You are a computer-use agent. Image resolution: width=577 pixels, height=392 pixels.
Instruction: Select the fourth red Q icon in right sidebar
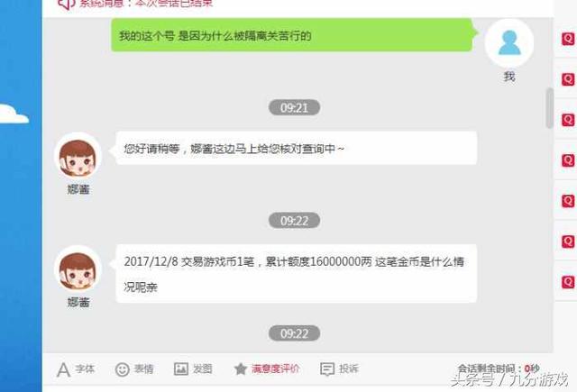568,160
